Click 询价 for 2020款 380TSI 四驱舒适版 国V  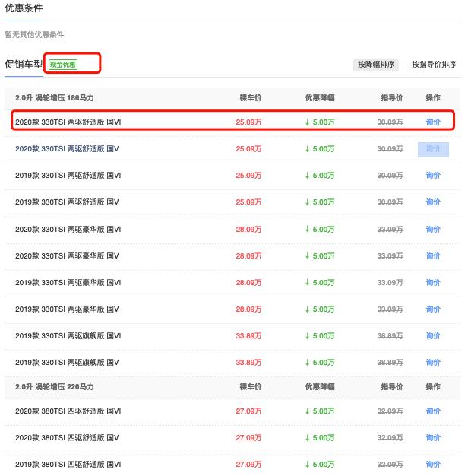point(433,438)
